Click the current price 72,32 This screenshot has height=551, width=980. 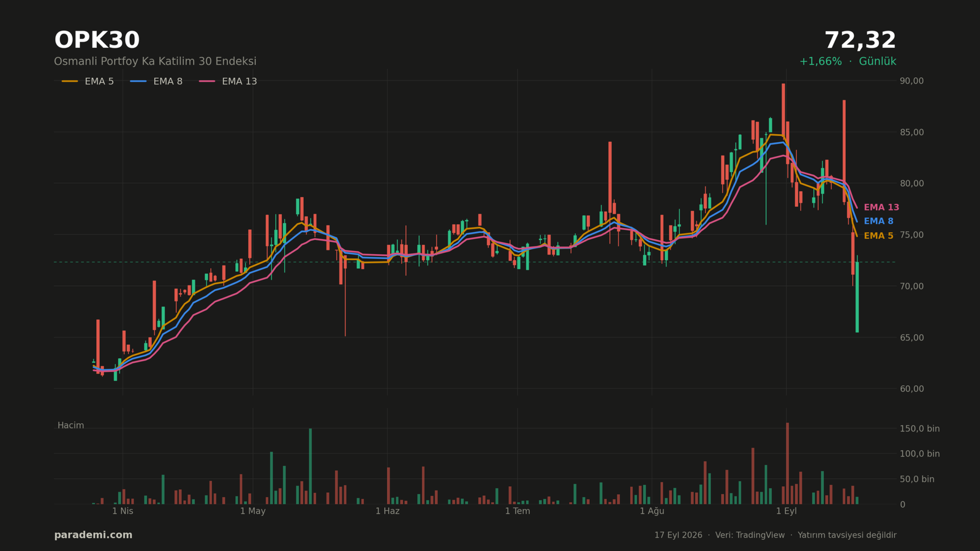[860, 40]
